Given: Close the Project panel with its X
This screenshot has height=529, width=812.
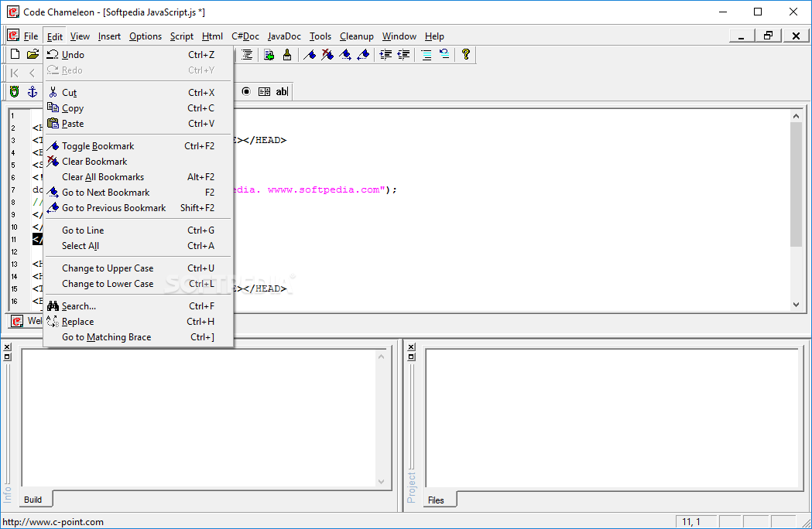Looking at the screenshot, I should 411,346.
